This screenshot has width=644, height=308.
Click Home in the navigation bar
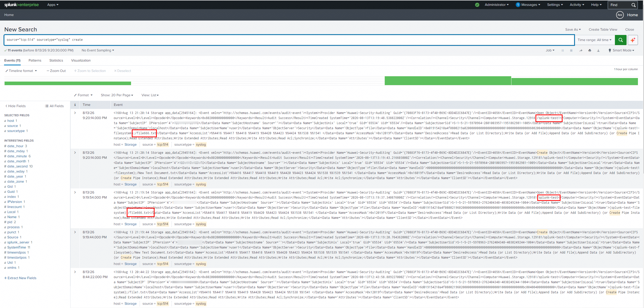[9, 15]
